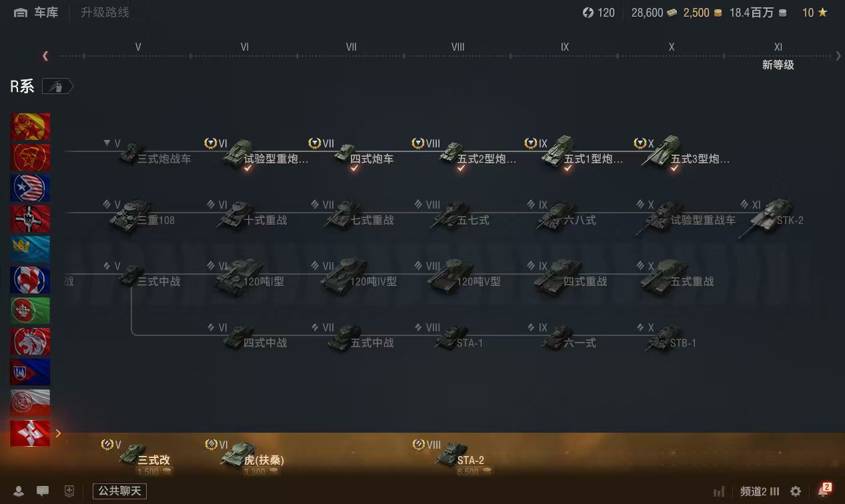This screenshot has width=845, height=504.
Task: Open the 车库 garage icon
Action: click(21, 13)
